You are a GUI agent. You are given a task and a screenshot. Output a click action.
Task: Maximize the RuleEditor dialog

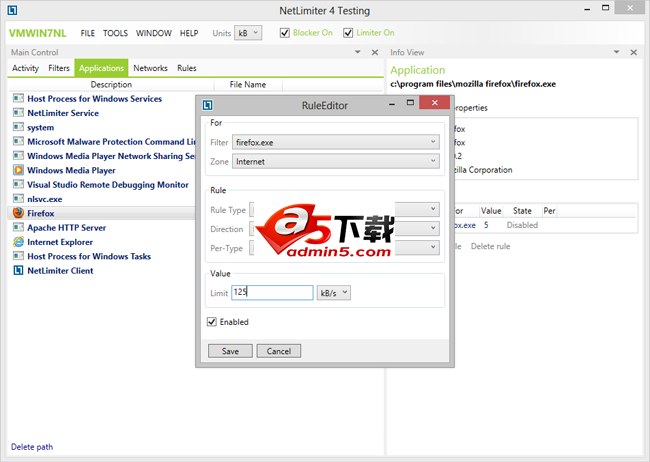tap(410, 102)
